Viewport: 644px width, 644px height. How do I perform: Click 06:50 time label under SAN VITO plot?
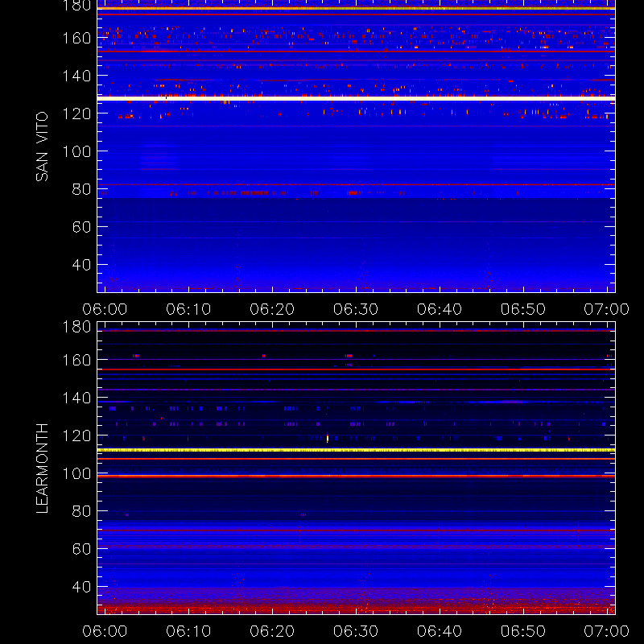point(523,309)
